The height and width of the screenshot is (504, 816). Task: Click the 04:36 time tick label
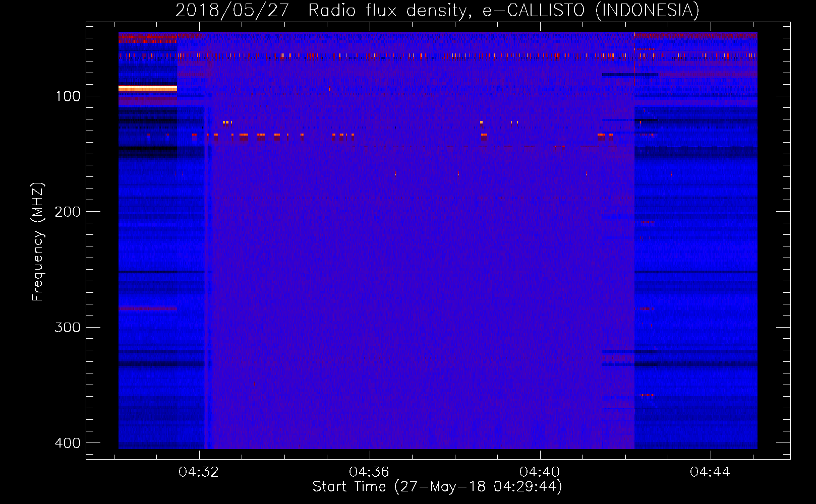point(369,472)
